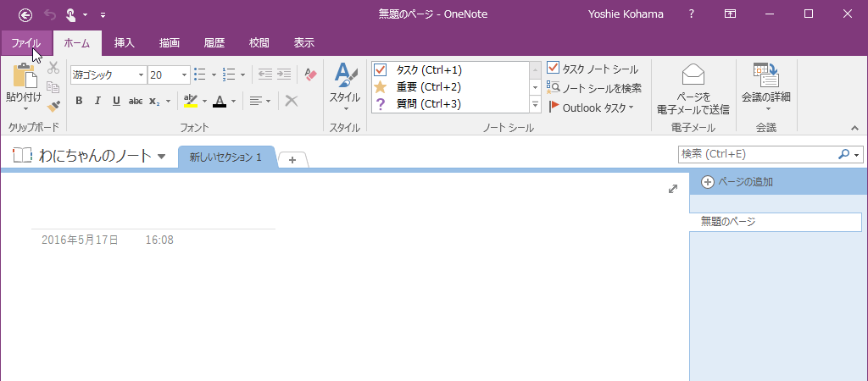Toggle Underline formatting
868x381 pixels.
[x=116, y=101]
